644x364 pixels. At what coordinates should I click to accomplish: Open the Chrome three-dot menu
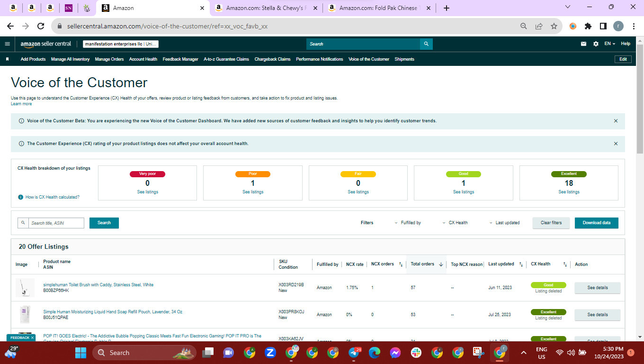pos(633,26)
